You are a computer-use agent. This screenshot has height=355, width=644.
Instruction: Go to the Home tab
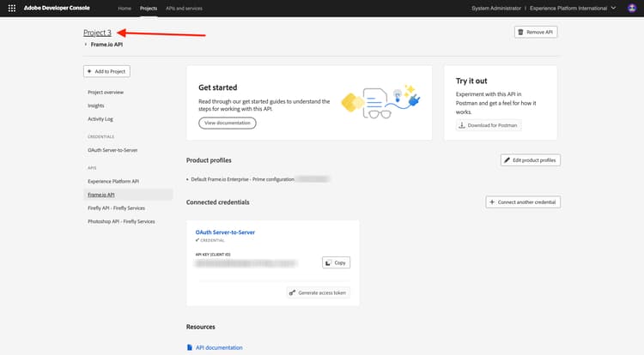tap(125, 9)
